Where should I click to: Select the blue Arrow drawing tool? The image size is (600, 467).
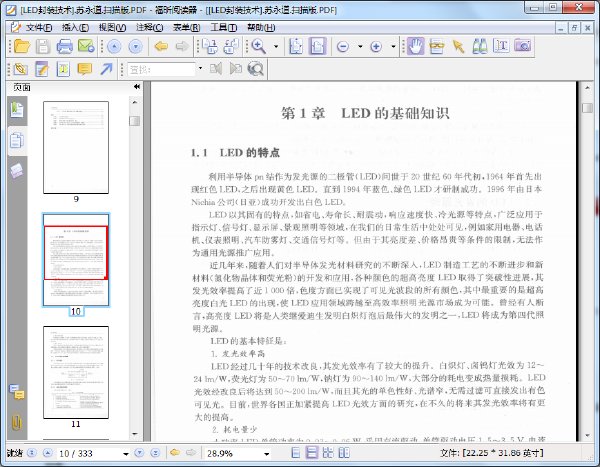point(106,69)
